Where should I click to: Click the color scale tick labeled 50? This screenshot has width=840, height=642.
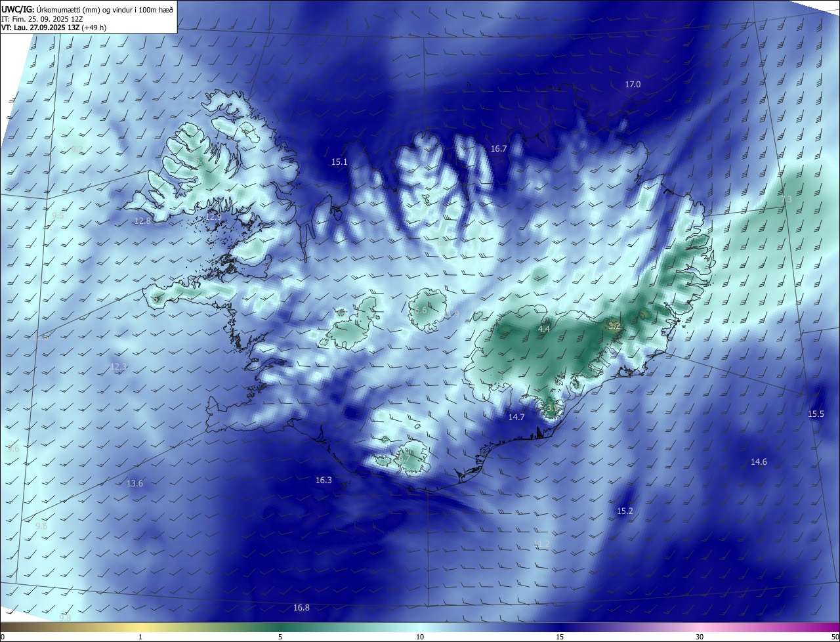click(835, 637)
